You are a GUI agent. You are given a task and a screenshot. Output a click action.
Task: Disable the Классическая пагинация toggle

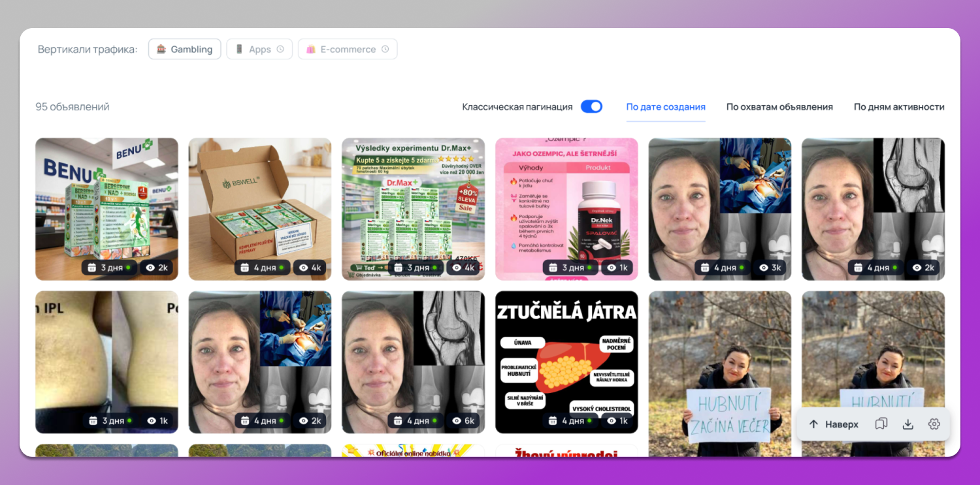[x=591, y=106]
